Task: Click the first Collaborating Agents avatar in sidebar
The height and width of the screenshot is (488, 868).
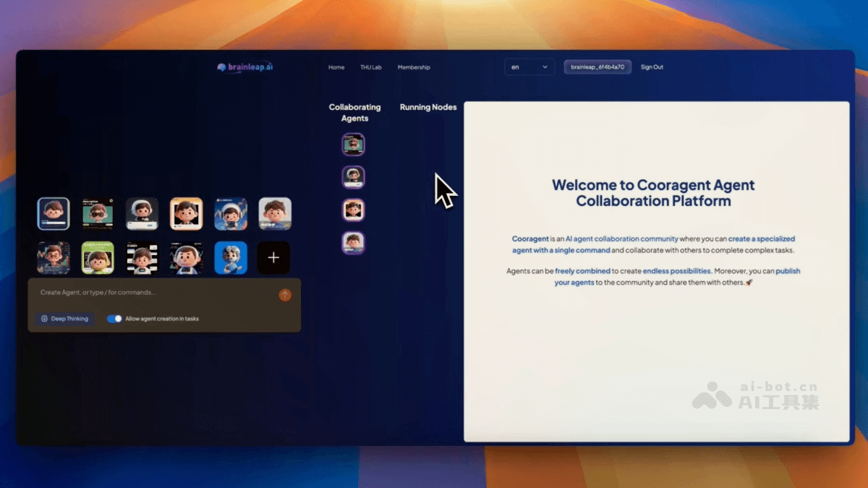Action: pos(354,143)
